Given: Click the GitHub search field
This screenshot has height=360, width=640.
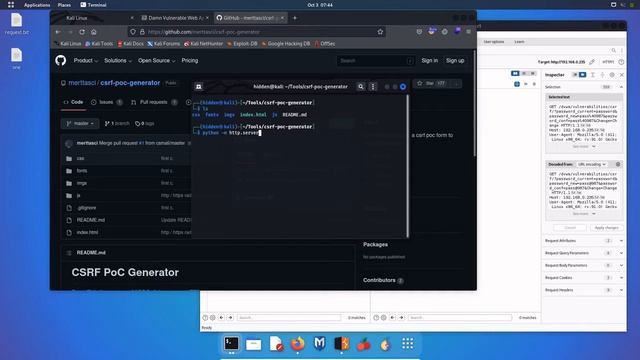Looking at the screenshot, I should (x=376, y=61).
